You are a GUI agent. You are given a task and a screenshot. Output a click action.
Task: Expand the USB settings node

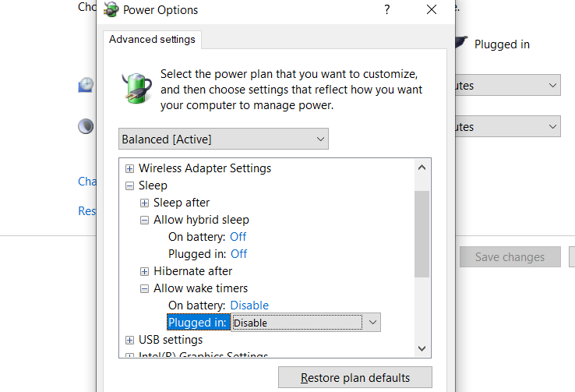[129, 341]
